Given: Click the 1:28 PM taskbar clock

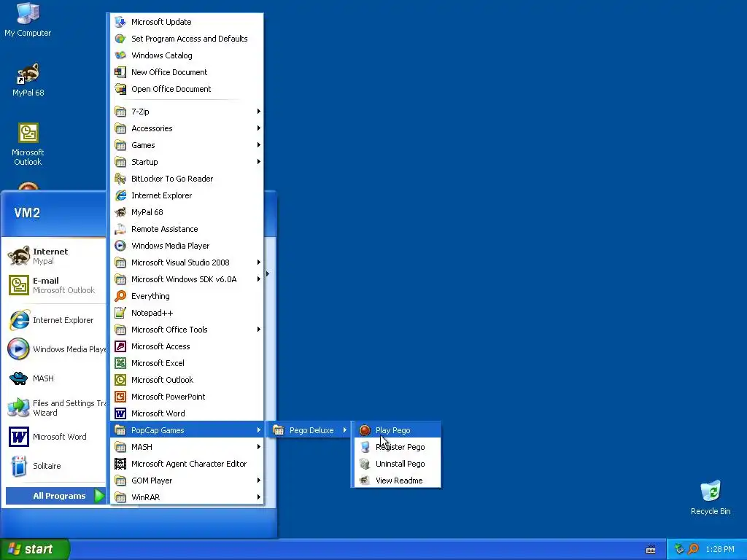Looking at the screenshot, I should coord(720,549).
